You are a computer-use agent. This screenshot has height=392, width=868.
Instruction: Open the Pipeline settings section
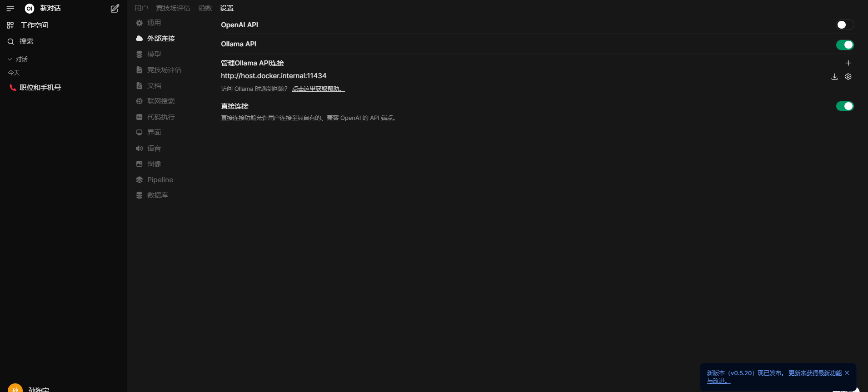click(160, 180)
